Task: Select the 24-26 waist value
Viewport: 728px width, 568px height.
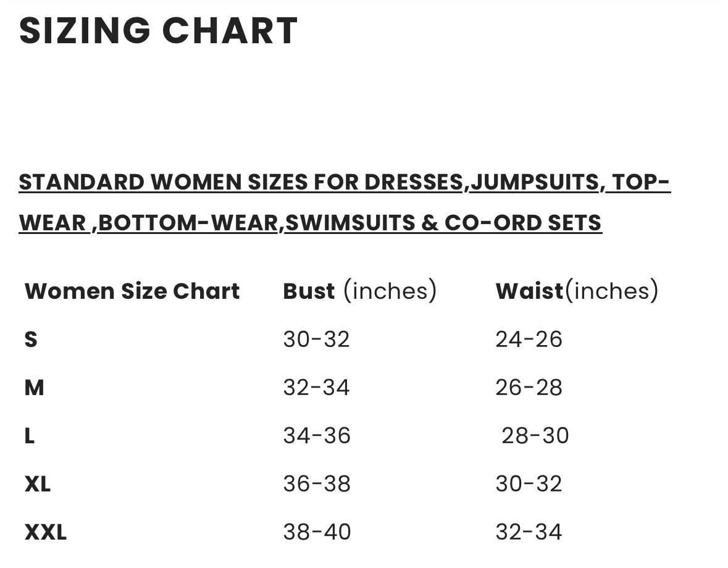Action: (529, 339)
